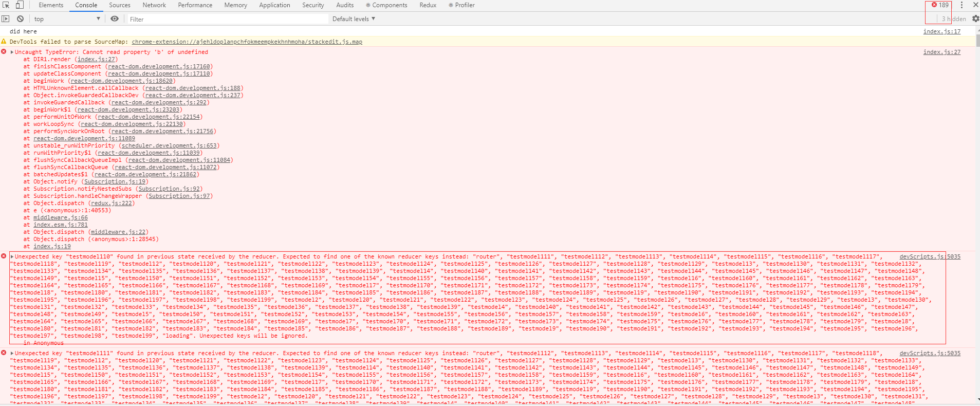Click the yellow warning icon beside DevTools failed
This screenshot has height=406, width=980.
click(x=4, y=41)
